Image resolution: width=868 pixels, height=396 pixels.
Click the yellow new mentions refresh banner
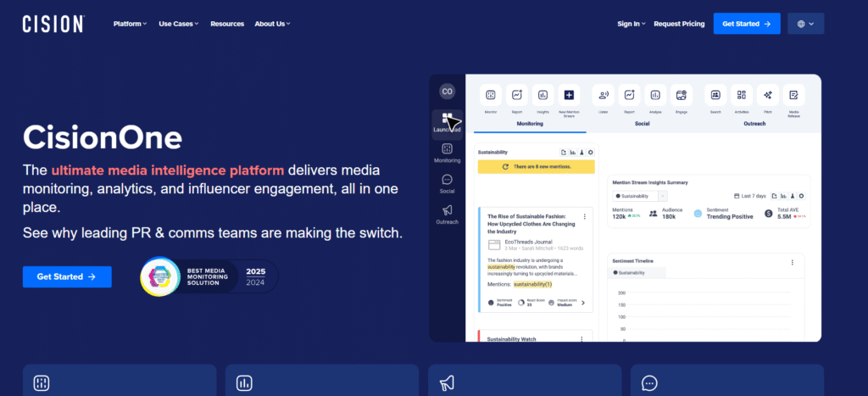click(536, 167)
